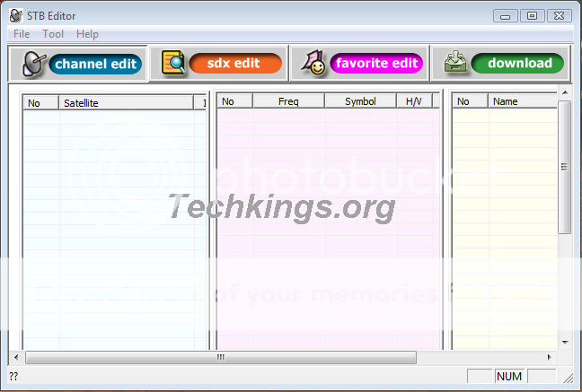The width and height of the screenshot is (582, 392).
Task: Open the sdx edit tab
Action: click(x=219, y=63)
